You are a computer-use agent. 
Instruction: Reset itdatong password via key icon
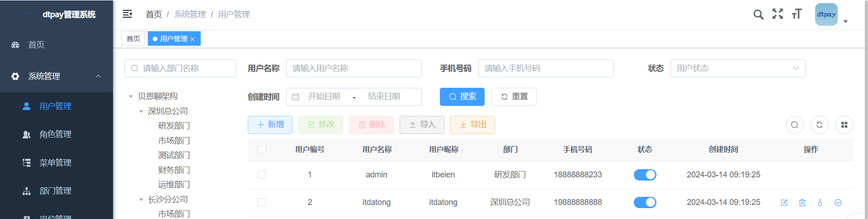pos(820,203)
